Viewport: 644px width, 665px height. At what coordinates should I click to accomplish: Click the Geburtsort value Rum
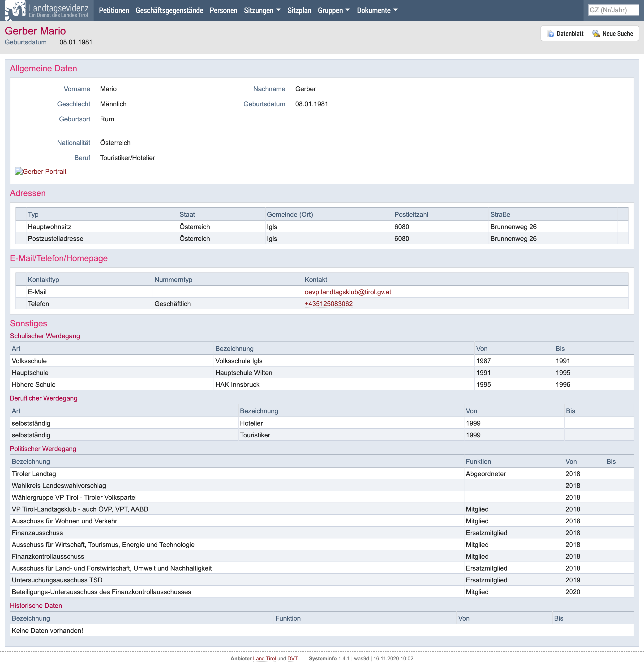pyautogui.click(x=107, y=119)
